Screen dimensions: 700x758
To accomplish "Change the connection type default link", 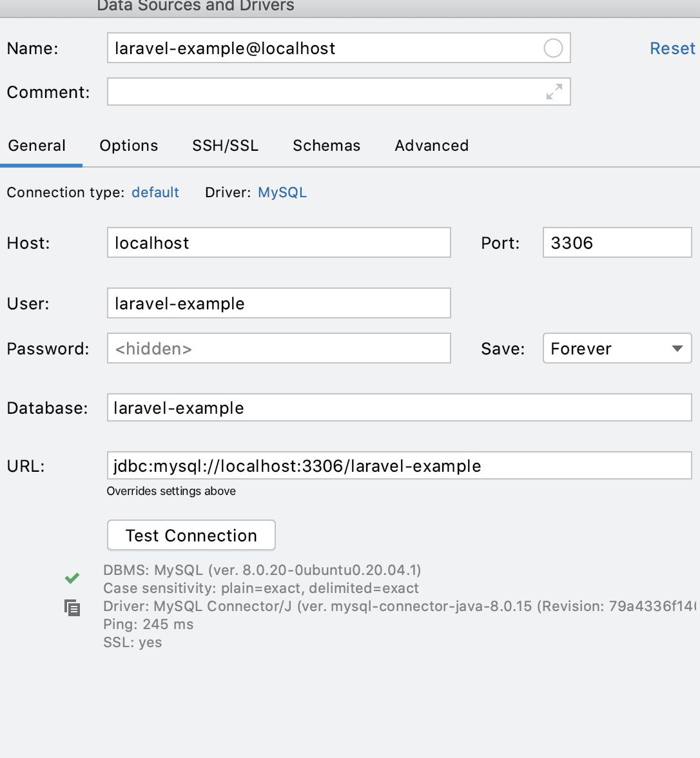I will (x=155, y=192).
